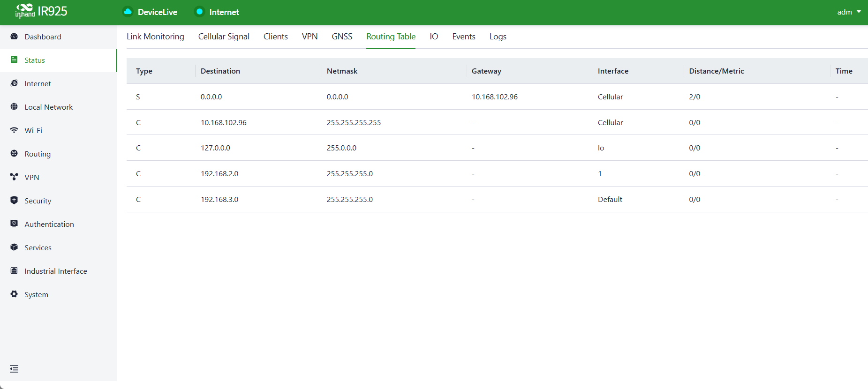Open the adm user dropdown
Screen dimensions: 868x389
tap(849, 12)
